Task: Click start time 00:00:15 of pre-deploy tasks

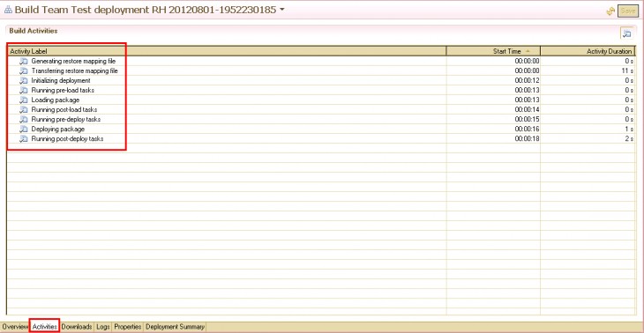Action: pos(527,119)
